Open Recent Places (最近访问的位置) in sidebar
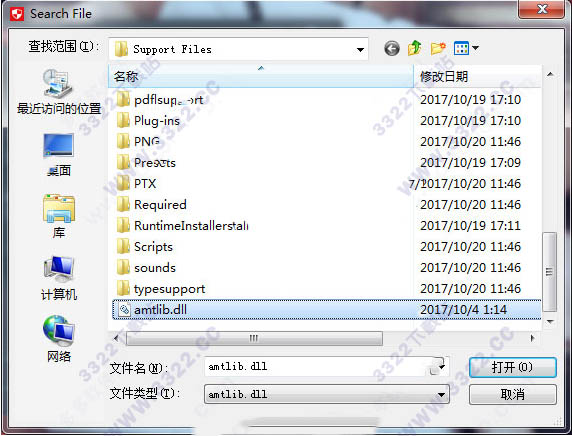The width and height of the screenshot is (572, 436). pyautogui.click(x=58, y=92)
